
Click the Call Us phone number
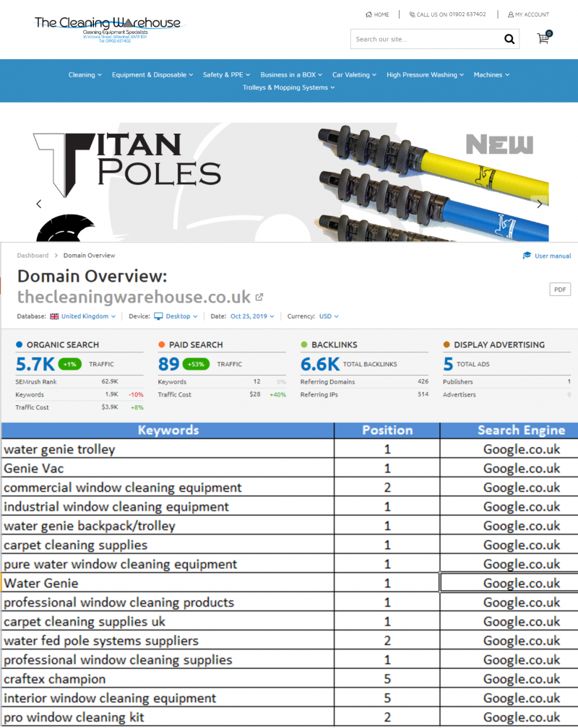[467, 14]
